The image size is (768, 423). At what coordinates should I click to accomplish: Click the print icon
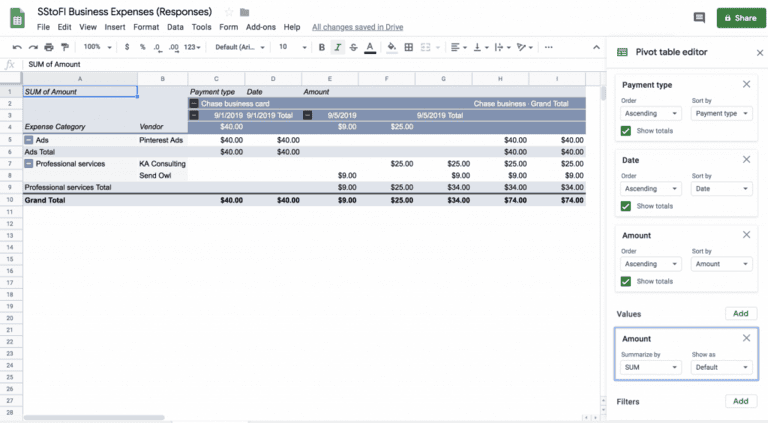(x=49, y=47)
